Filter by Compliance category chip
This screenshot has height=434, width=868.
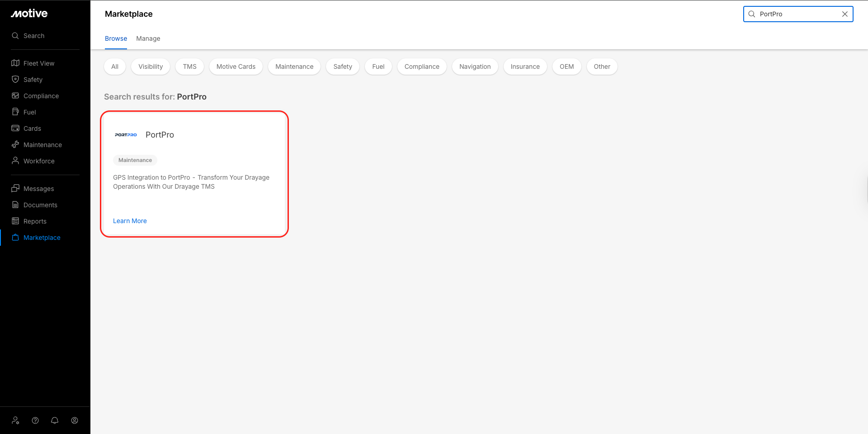[422, 67]
